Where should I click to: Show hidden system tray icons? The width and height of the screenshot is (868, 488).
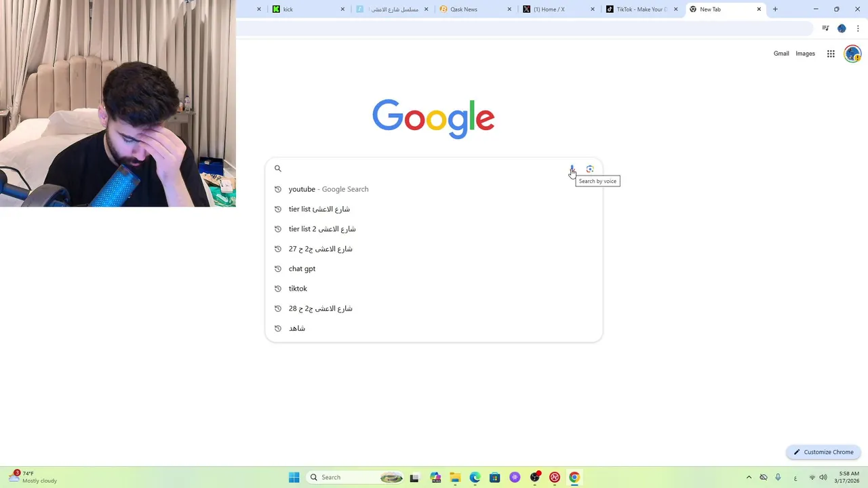[x=749, y=477]
